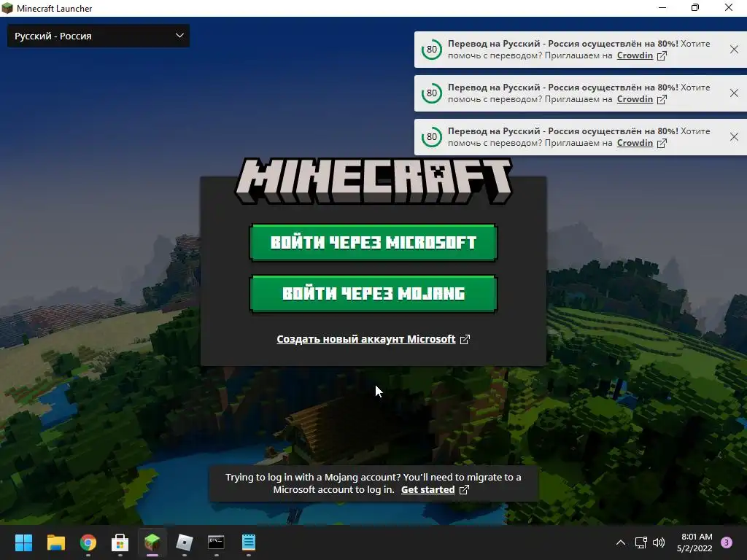Open the Notepad taskbar icon
The height and width of the screenshot is (560, 747).
249,542
